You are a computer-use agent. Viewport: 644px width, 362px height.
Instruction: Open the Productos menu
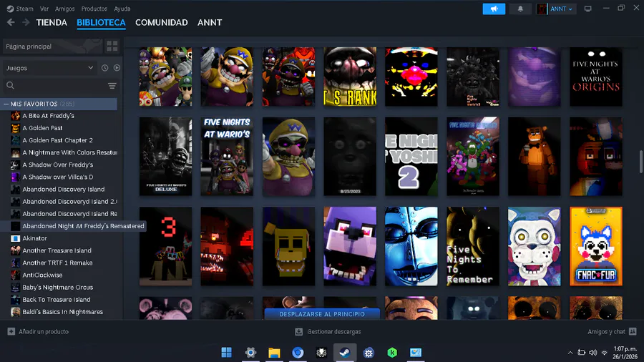(94, 9)
